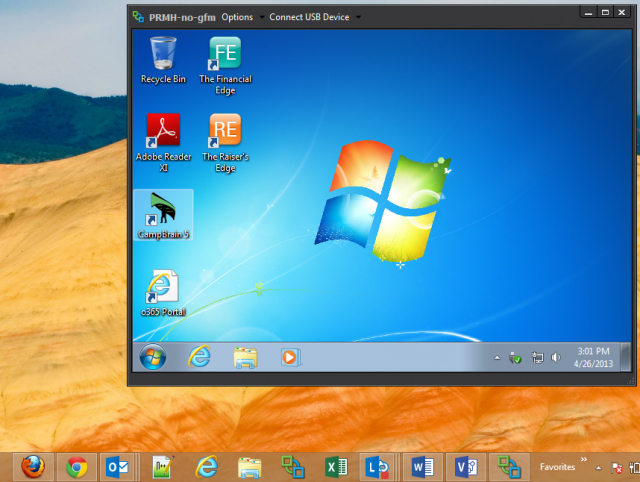640x482 pixels.
Task: Click the PRMH-no-gfm window icon
Action: (x=138, y=17)
